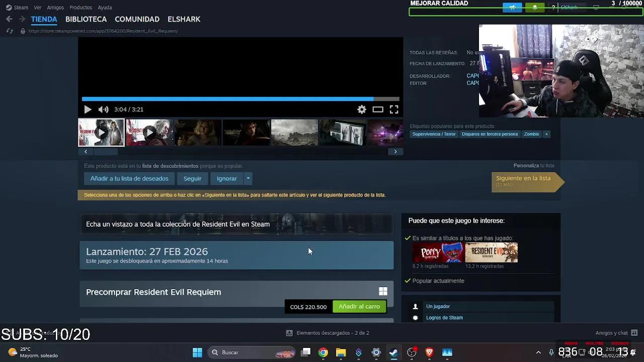The image size is (644, 362).
Task: Select the first trailer thumbnail
Action: 101,132
